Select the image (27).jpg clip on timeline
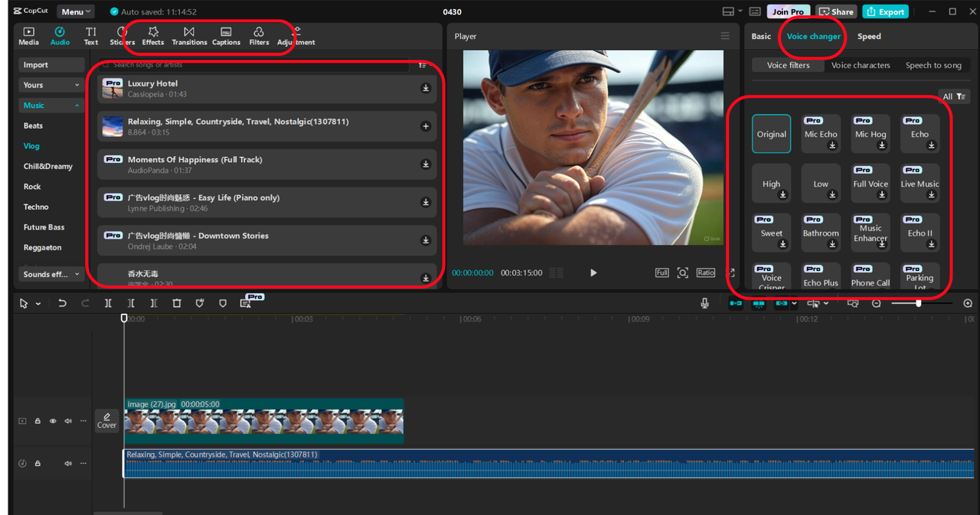The width and height of the screenshot is (980, 515). [x=263, y=420]
